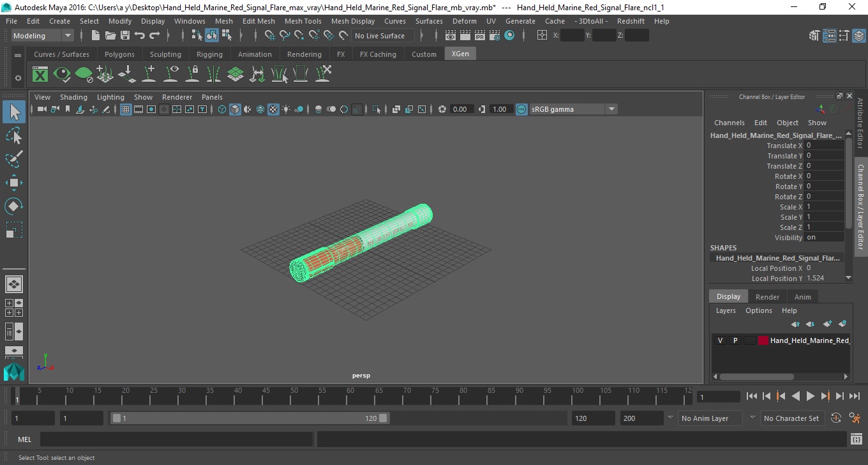Screen dimensions: 868x465
Task: Open a scene with folder icon
Action: [110, 36]
